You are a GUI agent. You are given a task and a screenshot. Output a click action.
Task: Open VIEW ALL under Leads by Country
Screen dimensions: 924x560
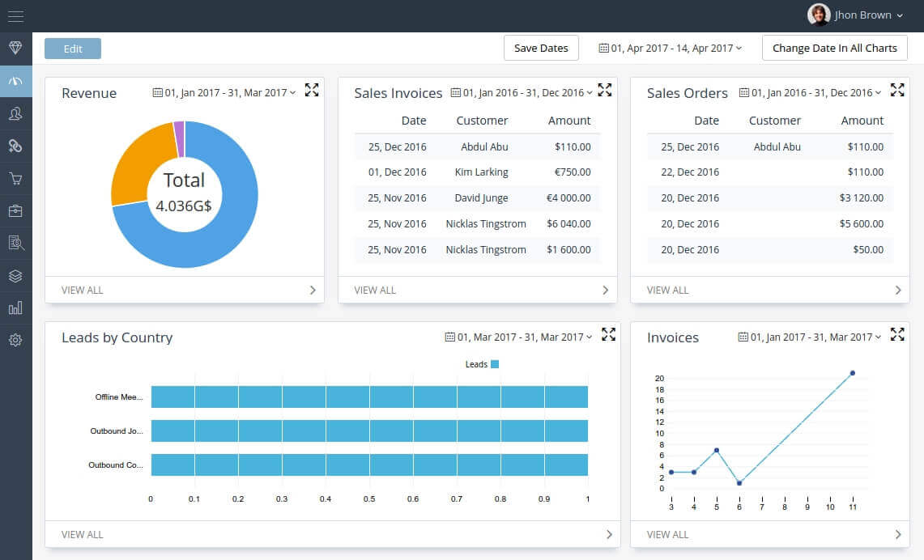tap(82, 534)
